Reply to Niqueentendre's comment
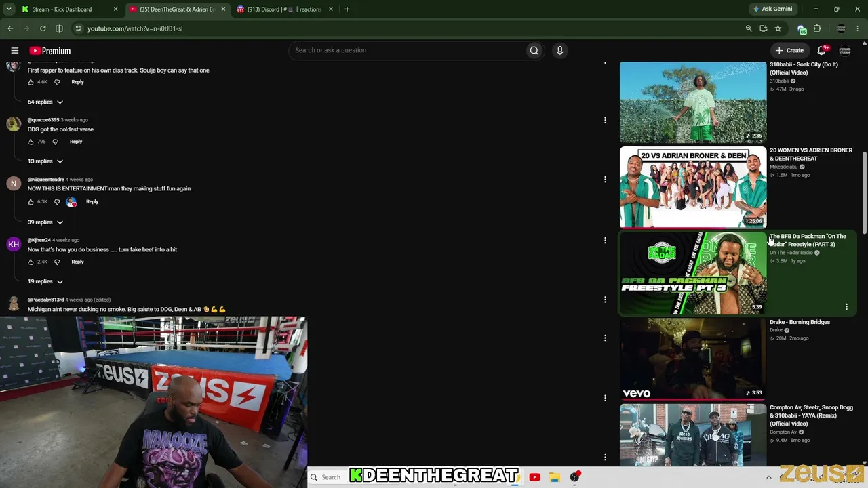The height and width of the screenshot is (488, 868). pos(92,201)
